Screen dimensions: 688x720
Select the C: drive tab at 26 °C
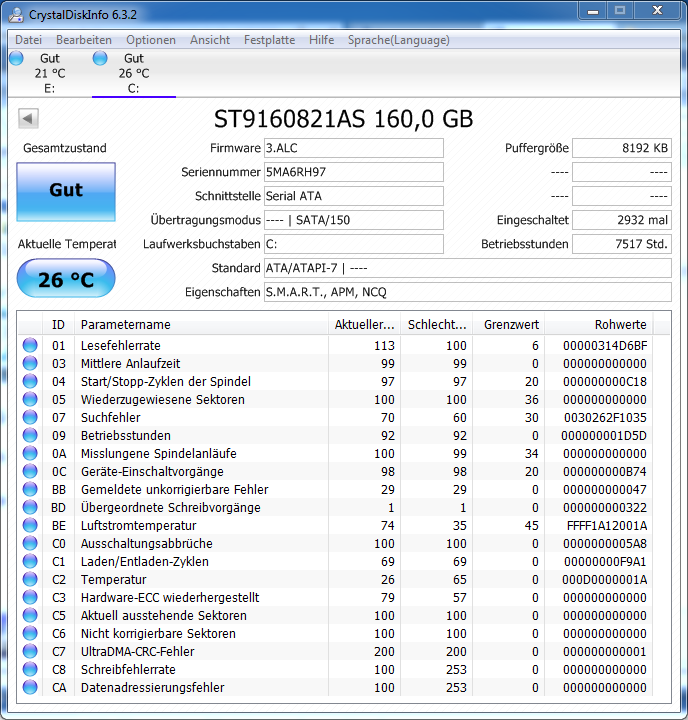tap(134, 73)
